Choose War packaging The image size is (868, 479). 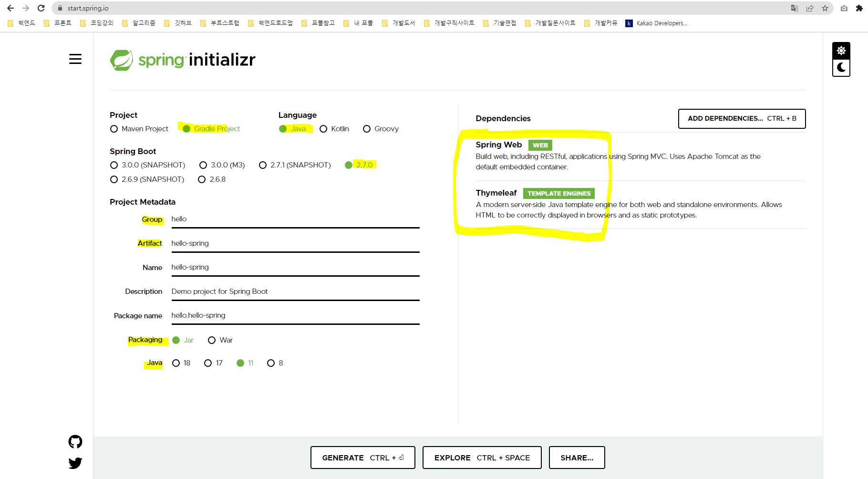pyautogui.click(x=220, y=340)
